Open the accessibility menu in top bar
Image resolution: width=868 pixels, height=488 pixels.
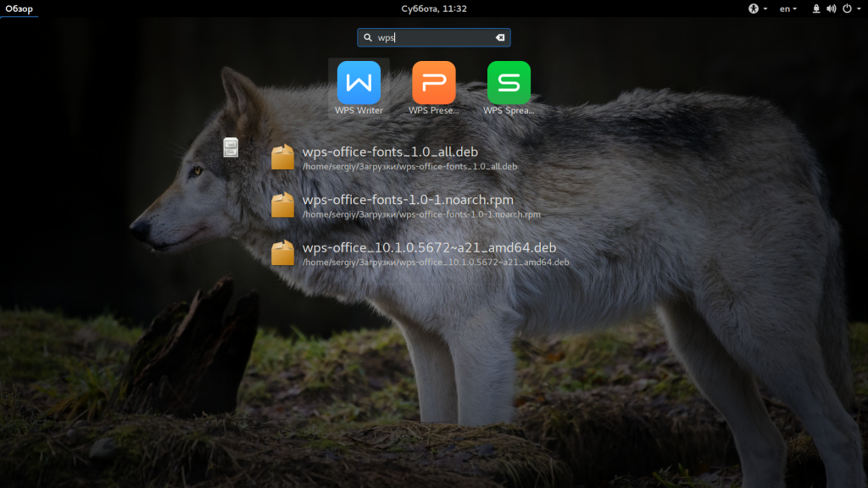coord(758,8)
